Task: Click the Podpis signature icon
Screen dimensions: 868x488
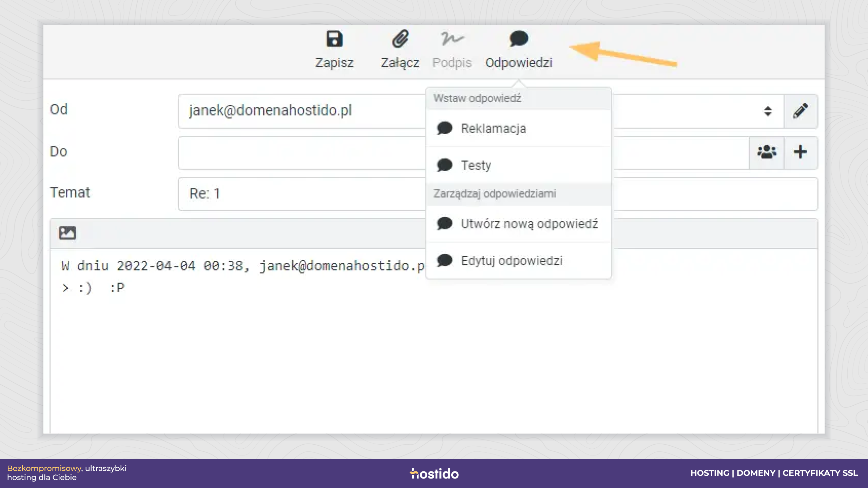Action: tap(452, 39)
